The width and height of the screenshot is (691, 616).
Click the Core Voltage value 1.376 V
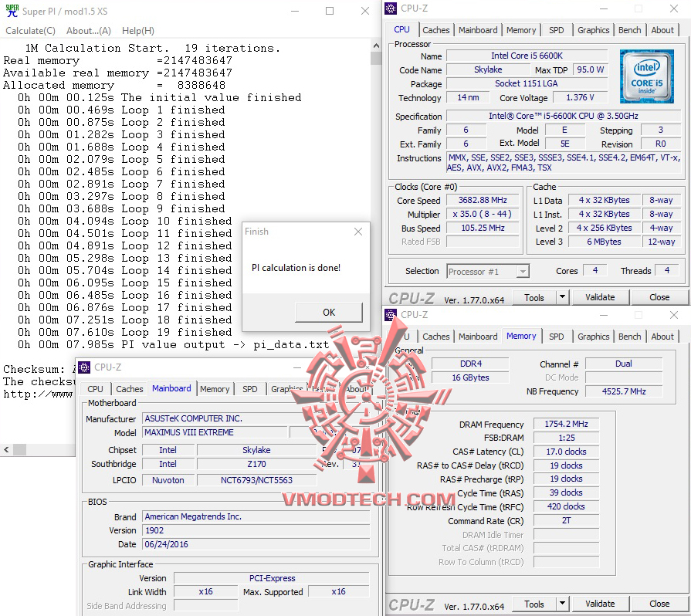(580, 97)
